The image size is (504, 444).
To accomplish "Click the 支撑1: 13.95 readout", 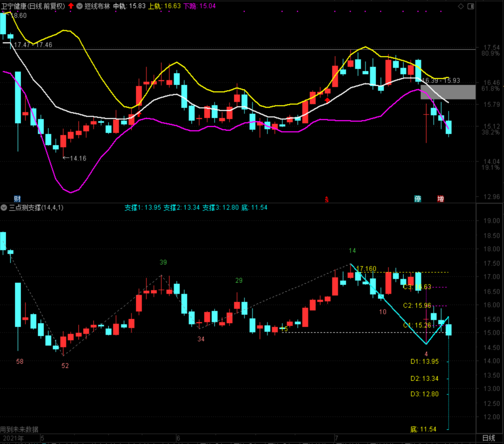I will click(143, 208).
